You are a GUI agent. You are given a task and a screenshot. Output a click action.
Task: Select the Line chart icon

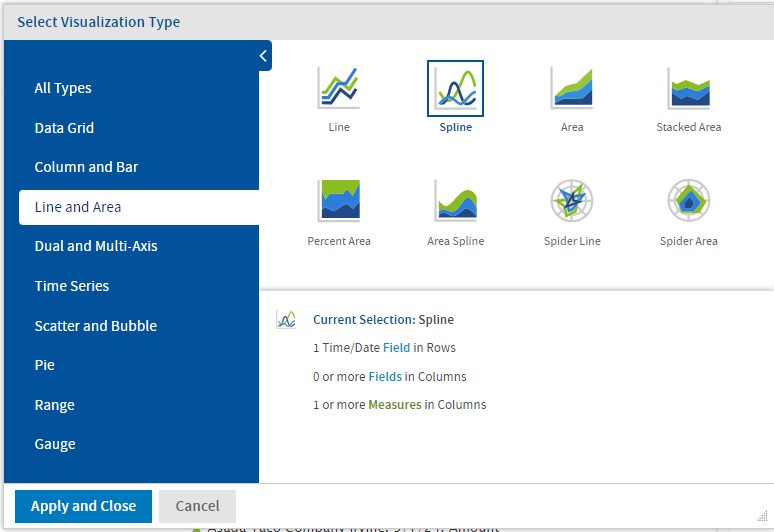[x=339, y=88]
